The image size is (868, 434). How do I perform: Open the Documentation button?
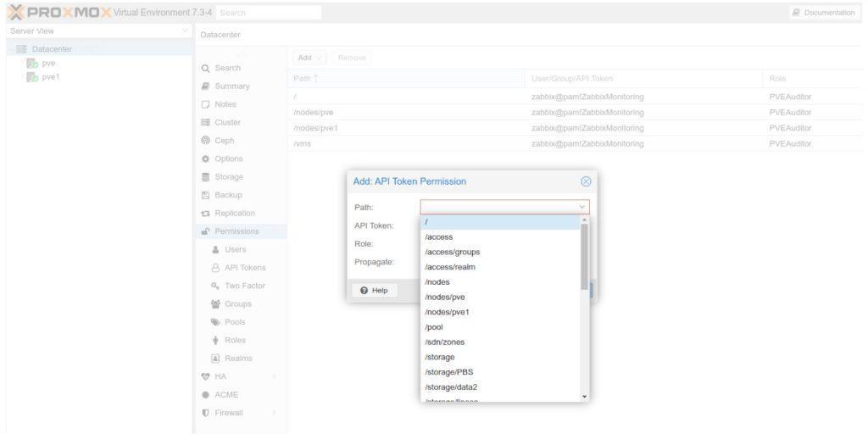[823, 12]
